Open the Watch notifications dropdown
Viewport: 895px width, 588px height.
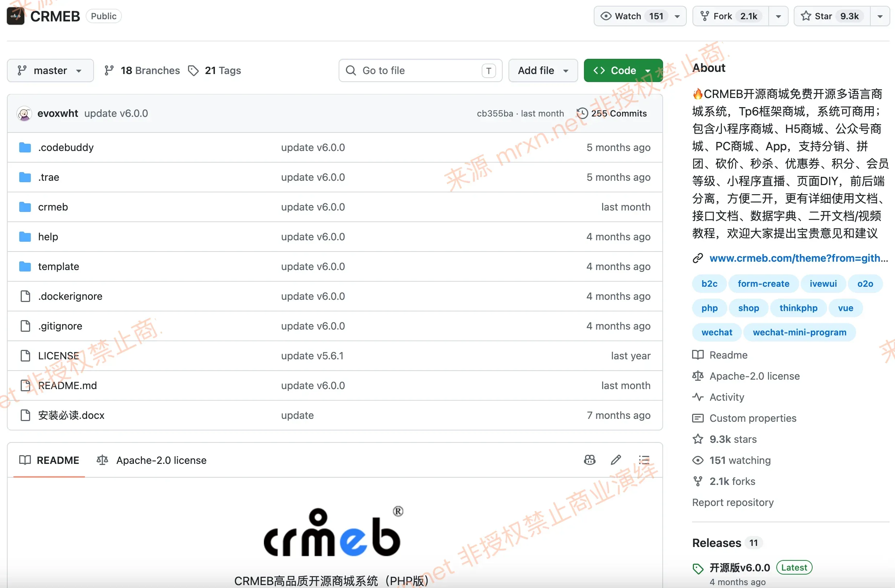pyautogui.click(x=640, y=16)
